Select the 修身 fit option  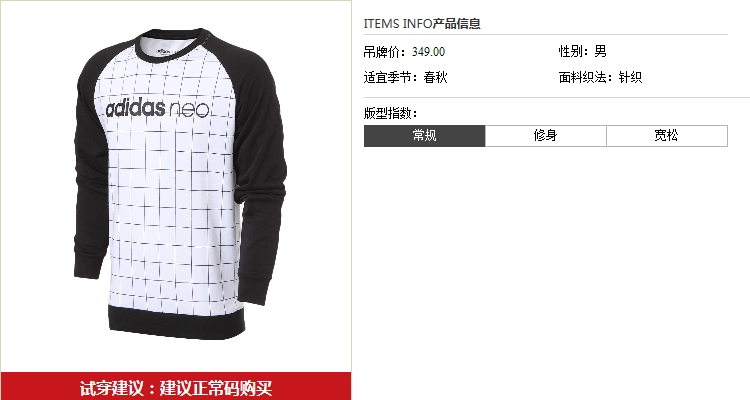546,136
